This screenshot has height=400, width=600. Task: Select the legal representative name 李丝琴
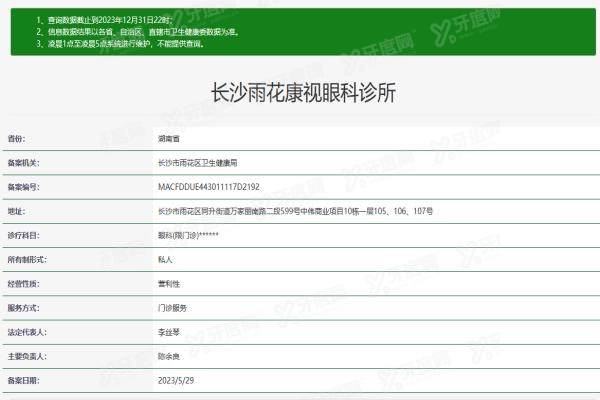(x=169, y=332)
